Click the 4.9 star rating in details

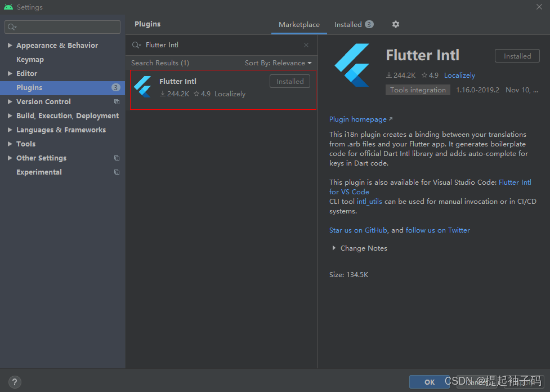click(x=430, y=75)
